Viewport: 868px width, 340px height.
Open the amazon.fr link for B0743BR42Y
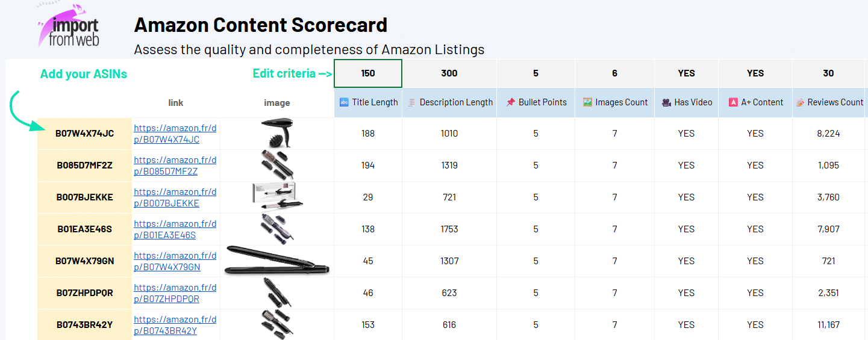pyautogui.click(x=175, y=325)
